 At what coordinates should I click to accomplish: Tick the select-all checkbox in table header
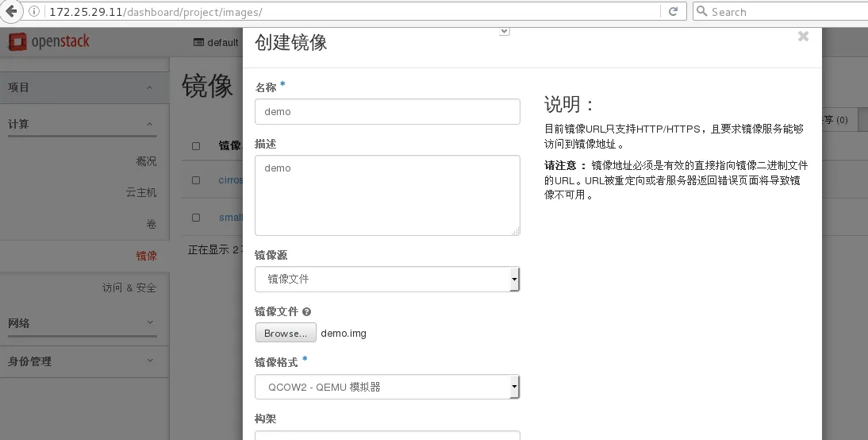(196, 146)
